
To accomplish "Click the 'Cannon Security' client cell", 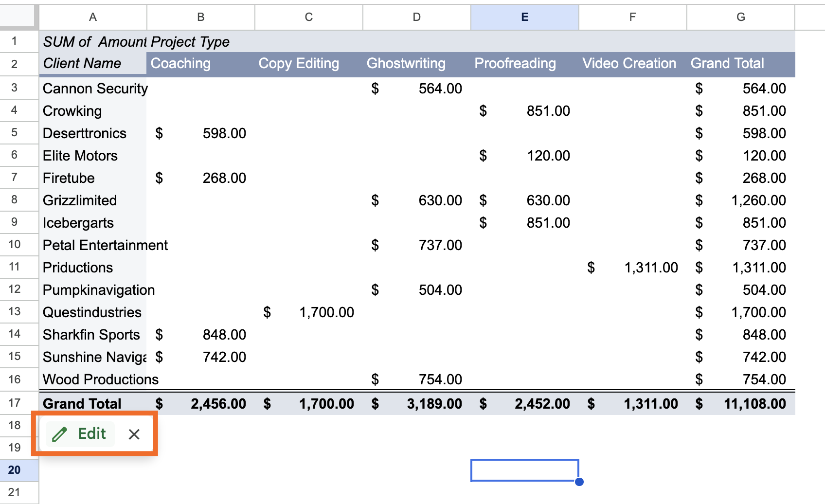I will pyautogui.click(x=93, y=89).
